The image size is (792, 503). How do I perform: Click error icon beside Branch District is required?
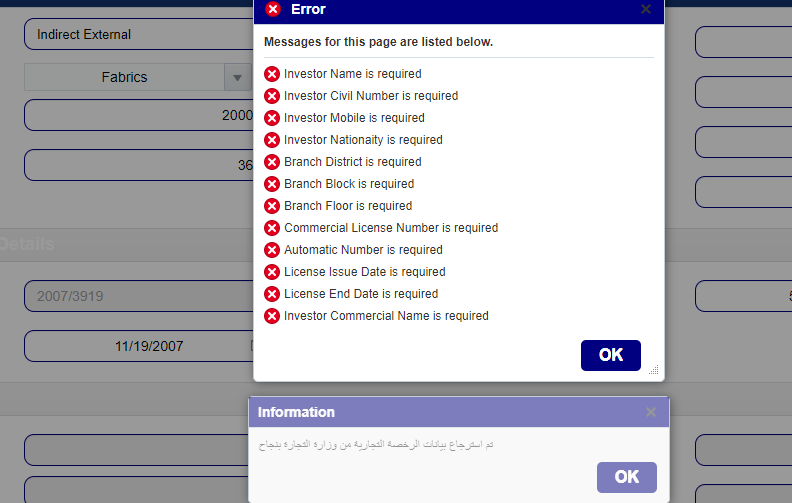pos(272,162)
